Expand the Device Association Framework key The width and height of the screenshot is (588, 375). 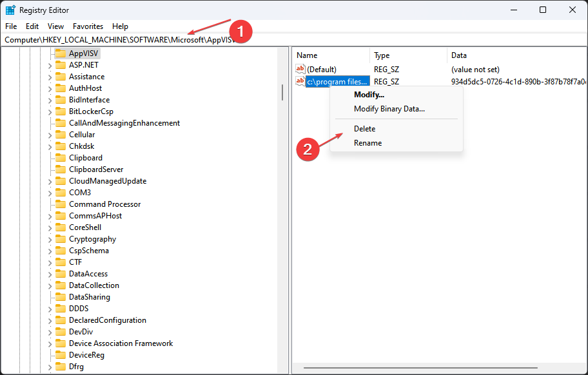50,344
